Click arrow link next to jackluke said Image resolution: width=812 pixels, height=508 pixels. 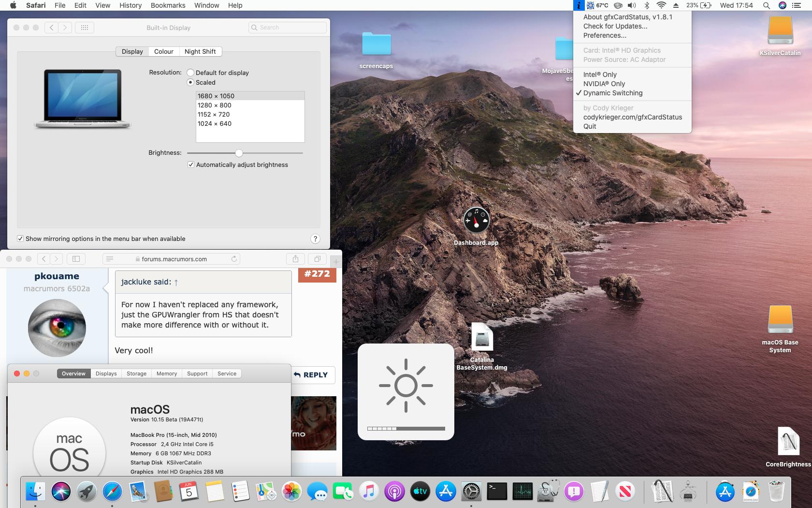click(176, 282)
